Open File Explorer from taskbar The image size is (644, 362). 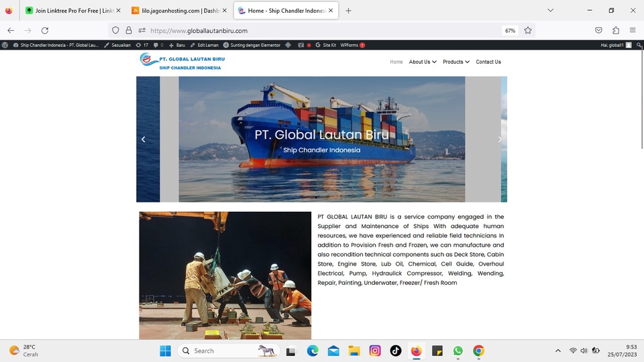(354, 351)
